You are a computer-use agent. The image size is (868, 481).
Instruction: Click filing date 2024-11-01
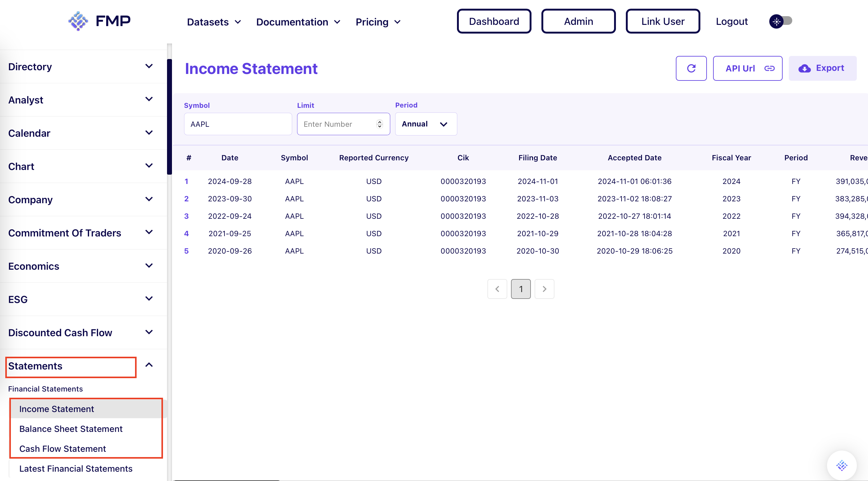[x=537, y=181]
